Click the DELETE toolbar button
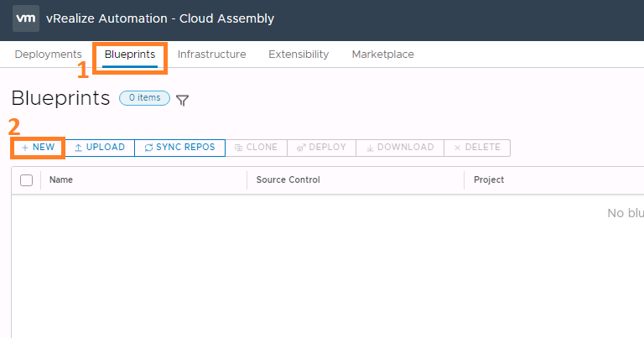The height and width of the screenshot is (338, 644). [x=477, y=148]
